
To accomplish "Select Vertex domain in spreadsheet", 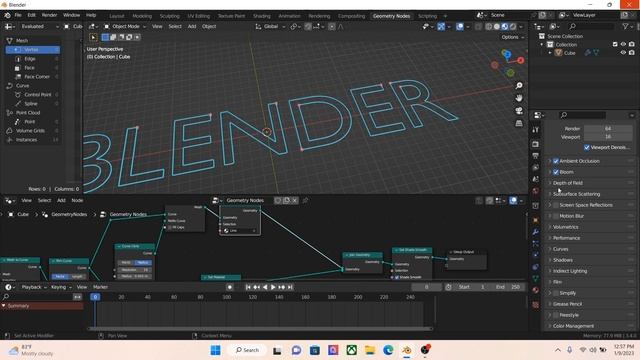I will pyautogui.click(x=33, y=50).
